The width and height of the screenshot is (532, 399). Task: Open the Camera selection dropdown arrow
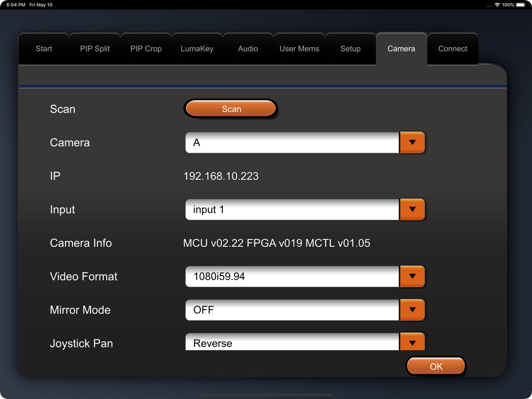point(412,143)
